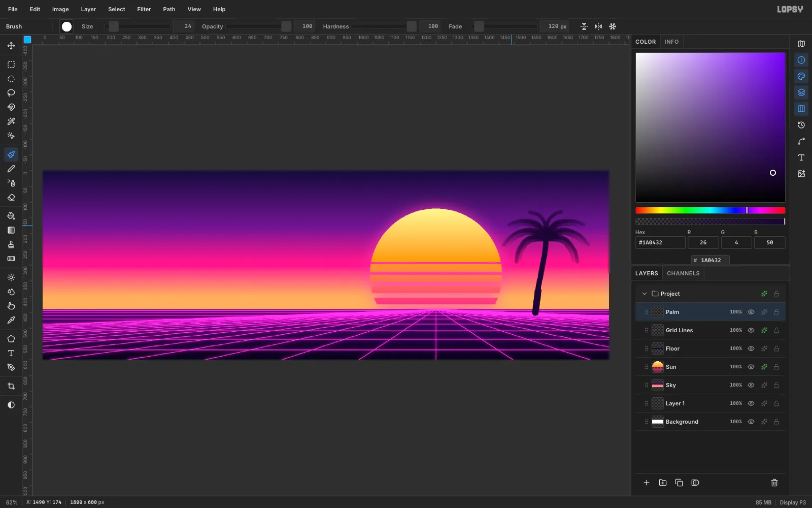Hide the Sun layer
This screenshot has width=812, height=508.
click(x=751, y=367)
